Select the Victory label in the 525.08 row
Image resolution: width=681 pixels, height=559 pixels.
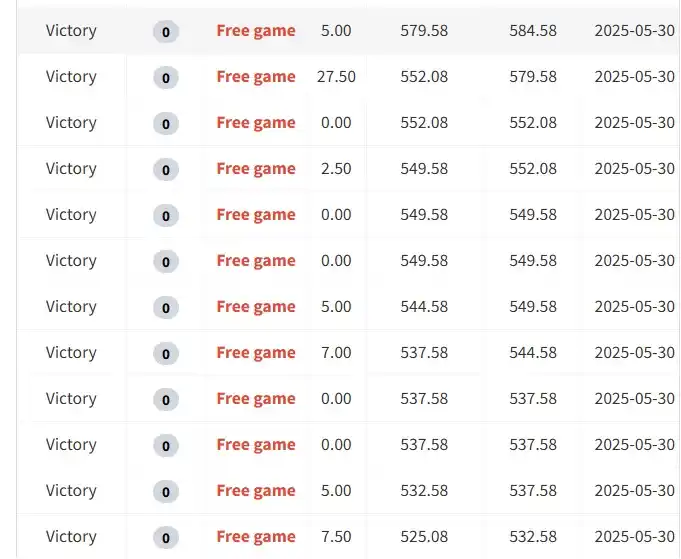pos(71,537)
